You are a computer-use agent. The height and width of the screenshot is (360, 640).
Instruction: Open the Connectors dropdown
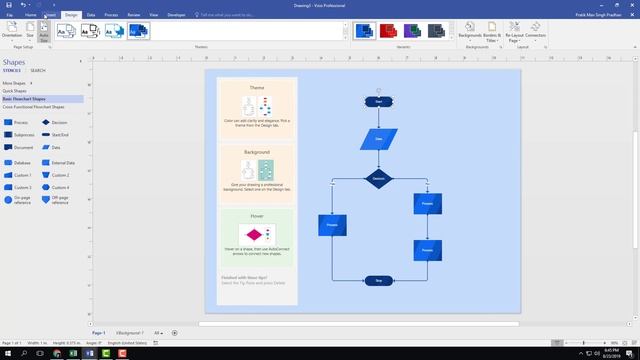point(535,32)
